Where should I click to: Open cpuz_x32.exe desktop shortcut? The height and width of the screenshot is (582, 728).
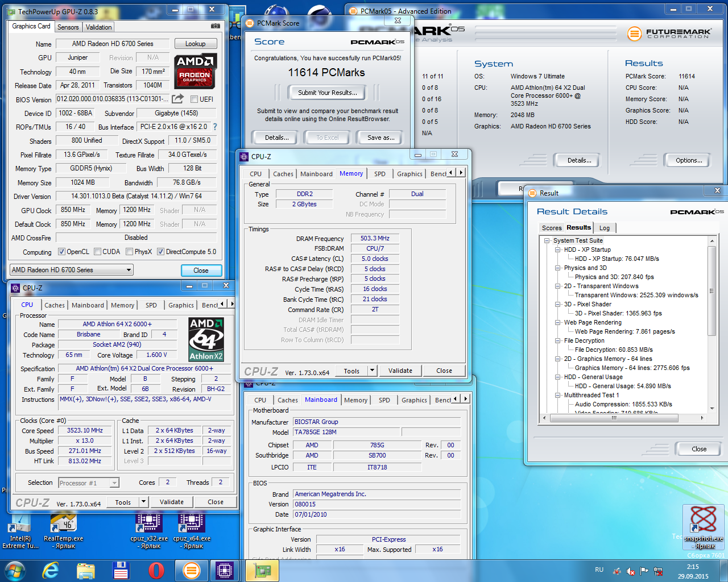[149, 531]
